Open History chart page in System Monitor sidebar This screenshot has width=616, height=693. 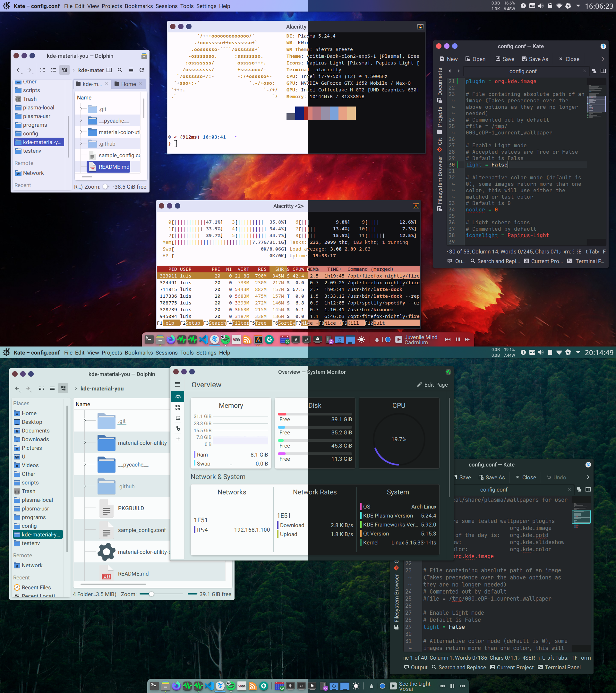coord(178,418)
